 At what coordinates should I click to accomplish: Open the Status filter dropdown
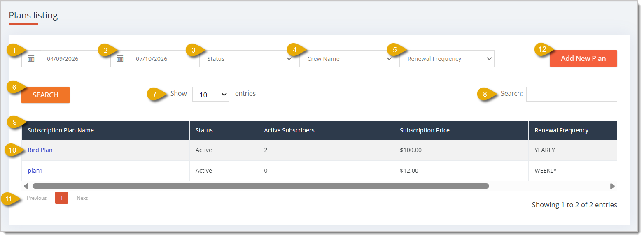tap(247, 59)
